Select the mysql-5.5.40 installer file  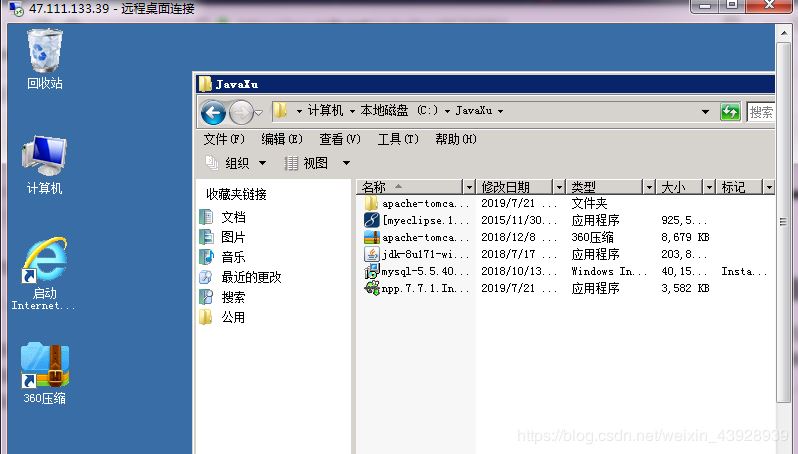coord(424,271)
